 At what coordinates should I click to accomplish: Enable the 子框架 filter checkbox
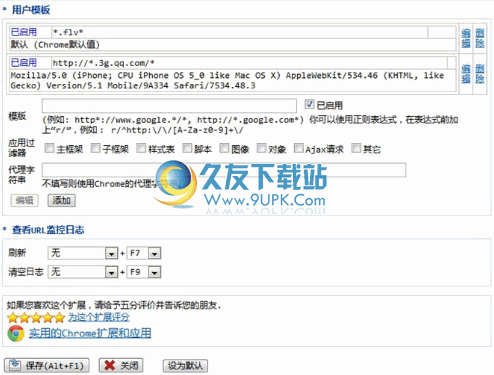pyautogui.click(x=95, y=148)
